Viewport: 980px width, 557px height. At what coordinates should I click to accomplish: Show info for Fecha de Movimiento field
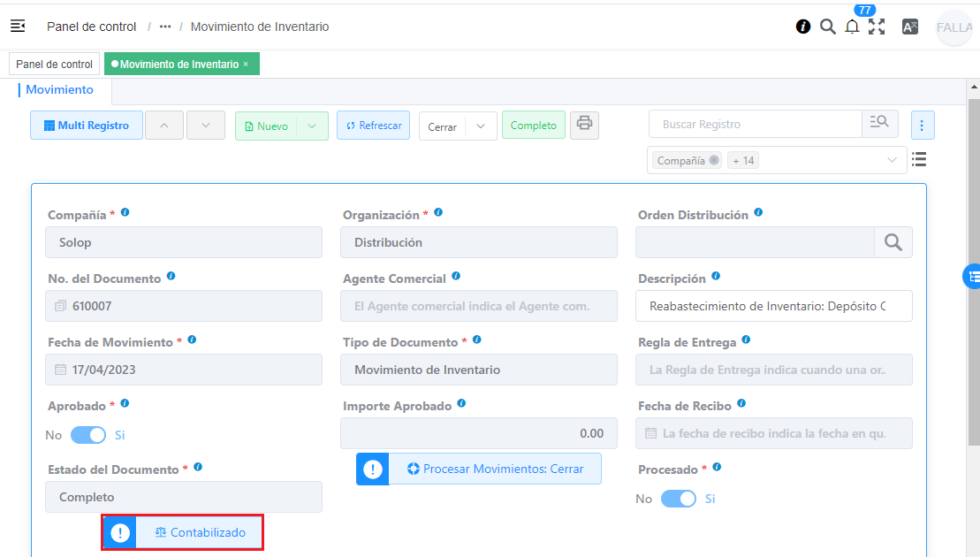click(192, 340)
